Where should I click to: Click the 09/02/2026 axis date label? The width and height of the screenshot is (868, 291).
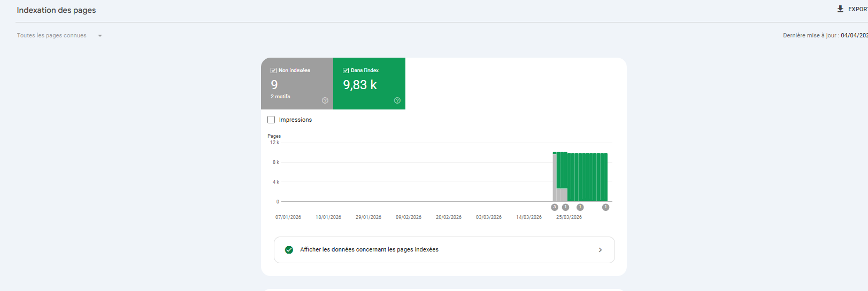point(409,217)
